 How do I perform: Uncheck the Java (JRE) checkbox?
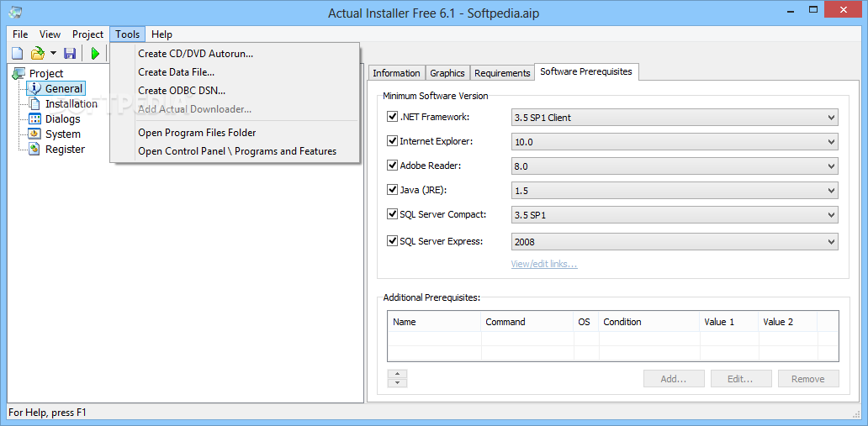click(x=393, y=189)
